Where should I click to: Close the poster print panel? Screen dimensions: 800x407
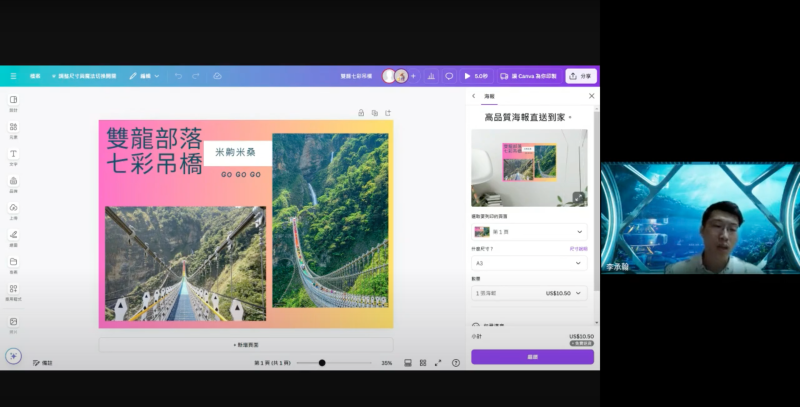591,96
